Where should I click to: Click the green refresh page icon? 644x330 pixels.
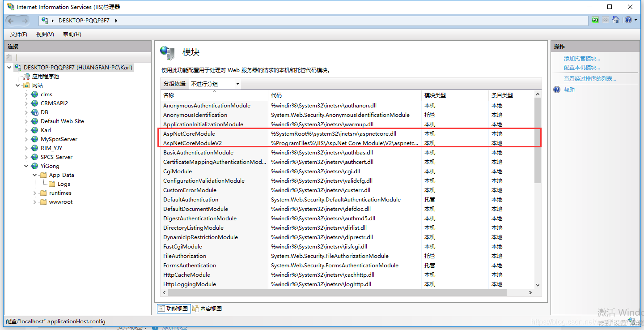click(595, 20)
